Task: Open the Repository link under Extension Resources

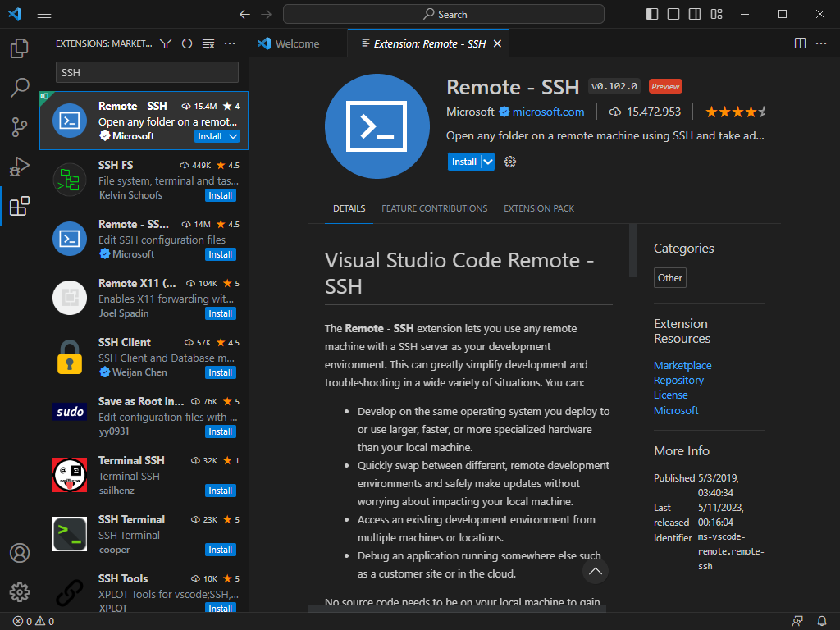Action: click(x=678, y=380)
